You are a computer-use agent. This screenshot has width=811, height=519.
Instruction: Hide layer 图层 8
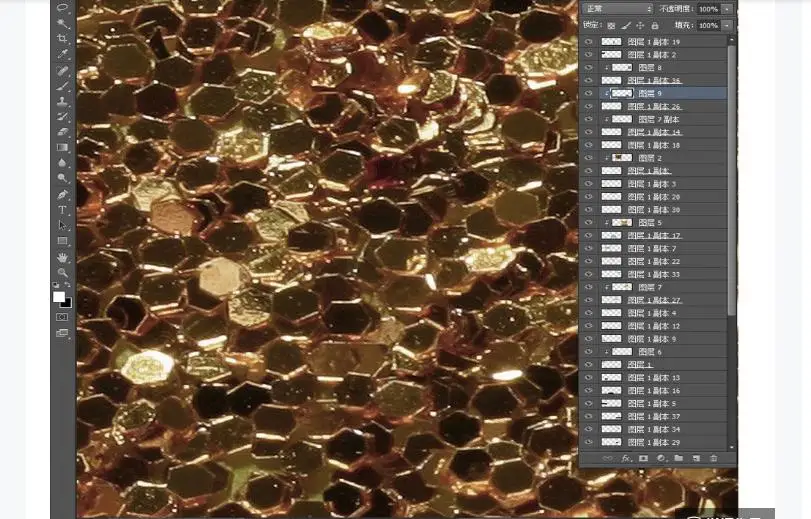pyautogui.click(x=589, y=67)
